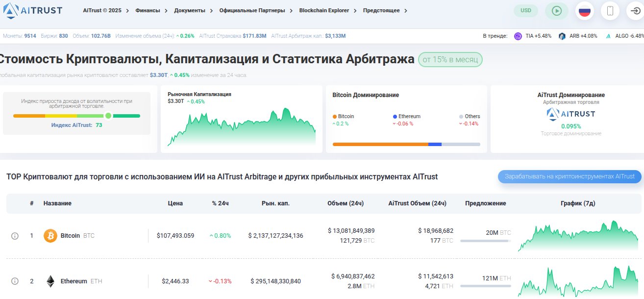The image size is (644, 299).
Task: Expand the Документы menu
Action: (193, 10)
